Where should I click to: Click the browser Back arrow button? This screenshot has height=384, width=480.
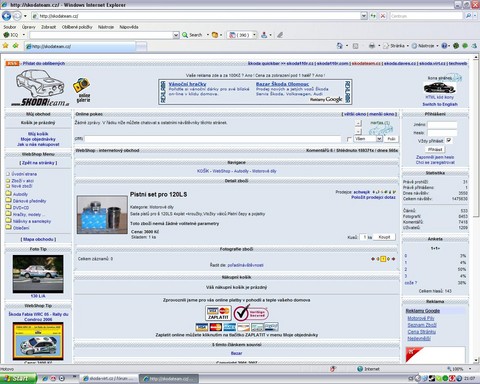tap(6, 16)
